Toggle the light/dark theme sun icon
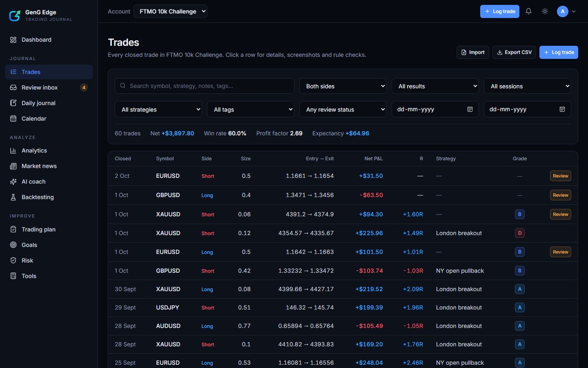Image resolution: width=588 pixels, height=368 pixels. (x=545, y=11)
